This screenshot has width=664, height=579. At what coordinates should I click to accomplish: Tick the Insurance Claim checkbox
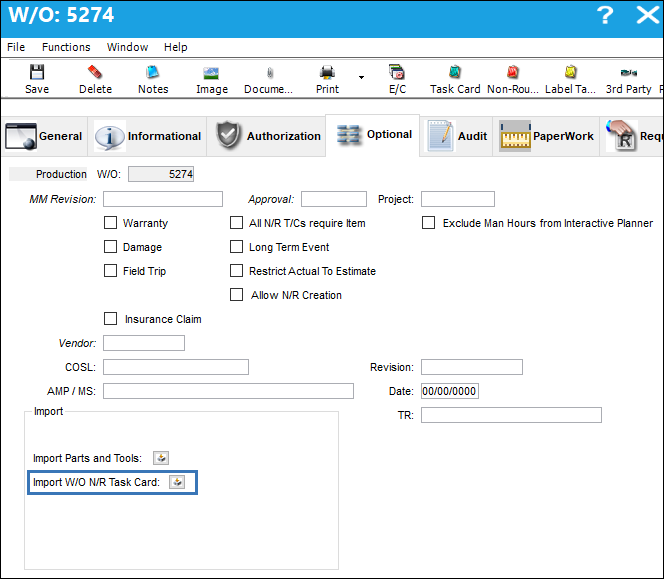[x=111, y=319]
